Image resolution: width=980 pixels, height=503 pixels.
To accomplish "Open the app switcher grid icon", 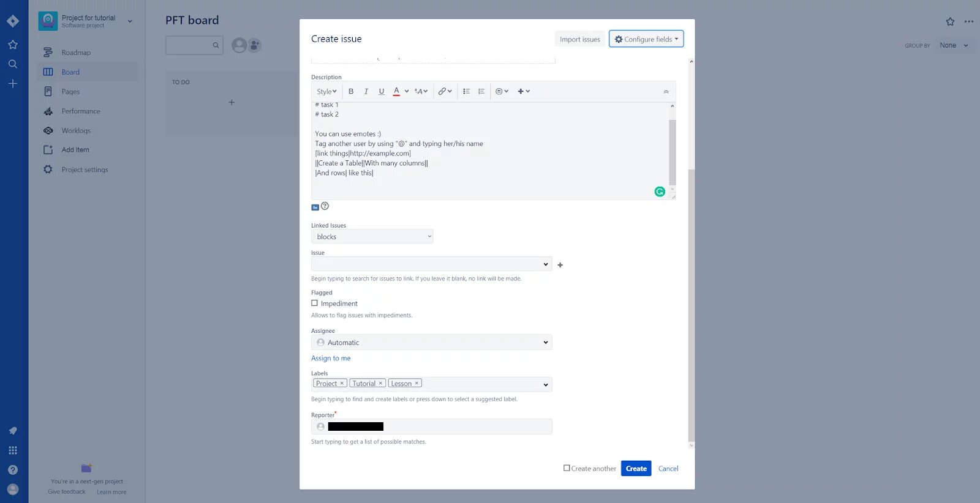I will 13,450.
